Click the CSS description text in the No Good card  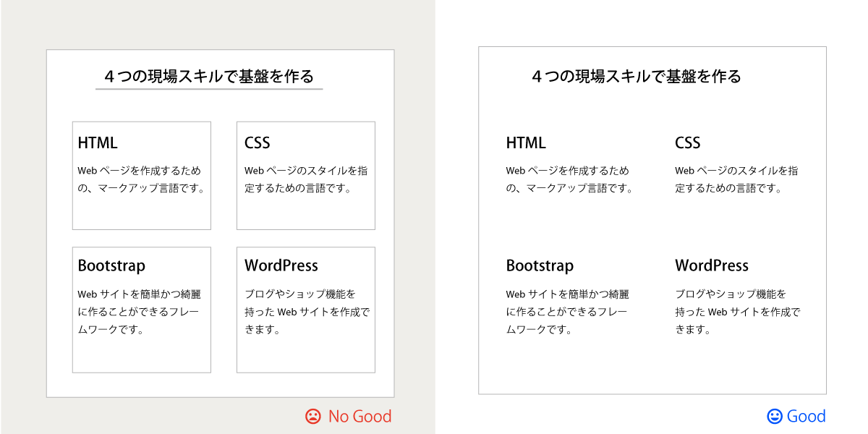[306, 179]
